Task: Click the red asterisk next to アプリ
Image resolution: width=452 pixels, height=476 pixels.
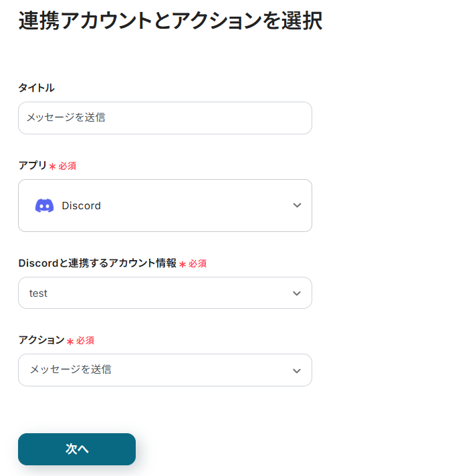Action: coord(52,166)
